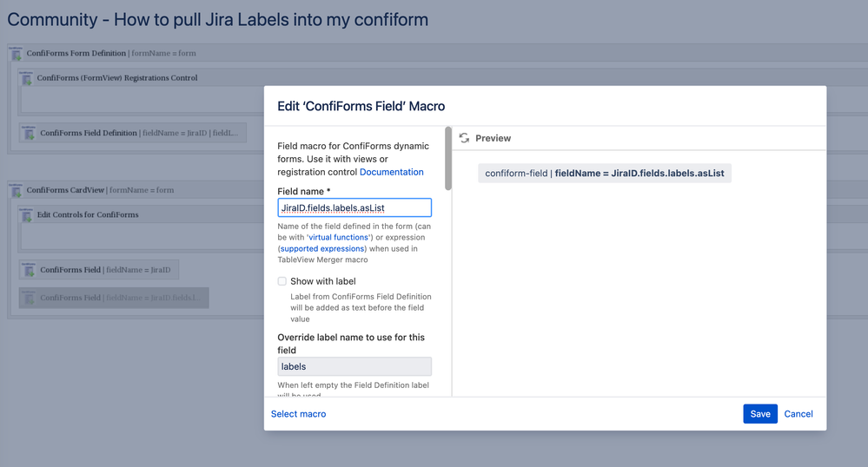Image resolution: width=868 pixels, height=467 pixels.
Task: Select the ConfiForms Field Definition macro placeholder
Action: click(132, 133)
